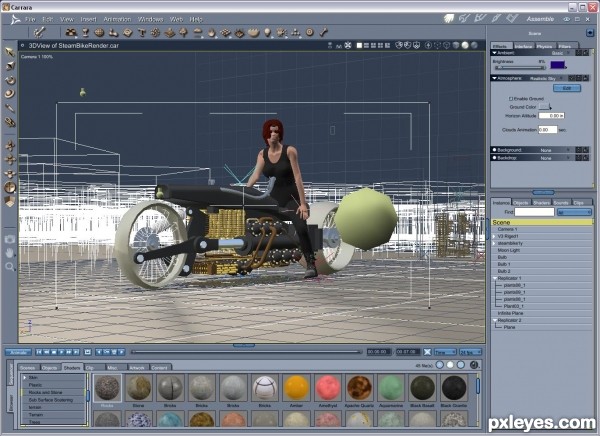Expand the steambike1y tree node

[x=494, y=243]
